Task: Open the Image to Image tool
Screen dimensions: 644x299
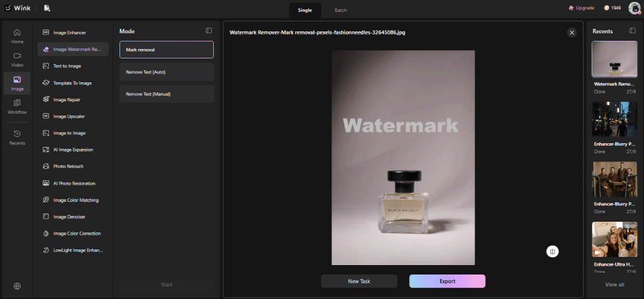Action: click(73, 133)
